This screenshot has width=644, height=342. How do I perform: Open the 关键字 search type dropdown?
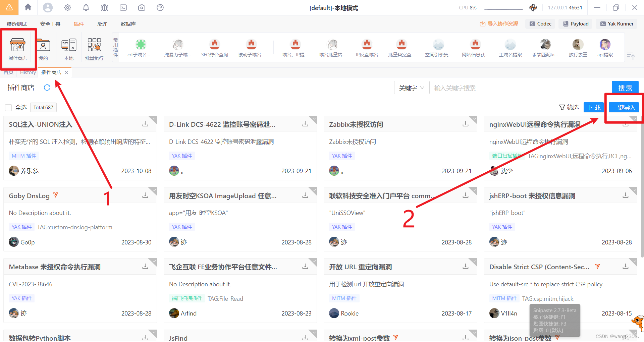pyautogui.click(x=412, y=88)
